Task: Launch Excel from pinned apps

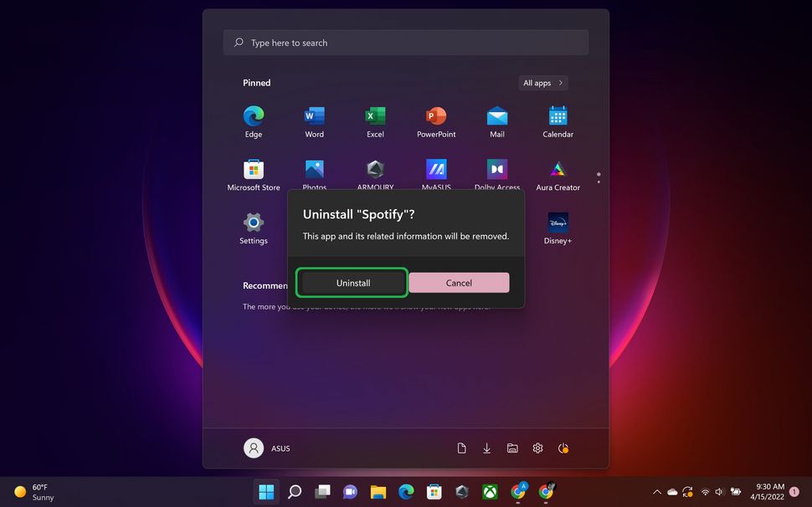Action: click(x=375, y=121)
